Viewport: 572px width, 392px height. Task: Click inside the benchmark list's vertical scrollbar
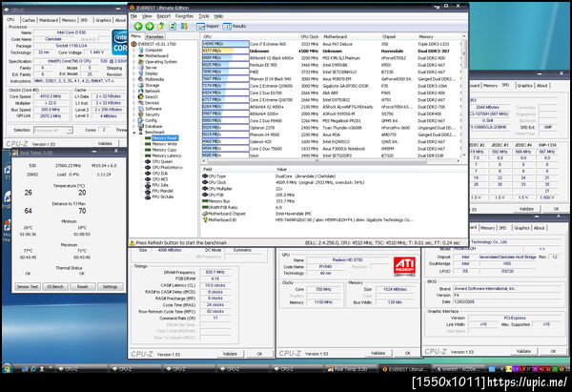click(x=464, y=96)
